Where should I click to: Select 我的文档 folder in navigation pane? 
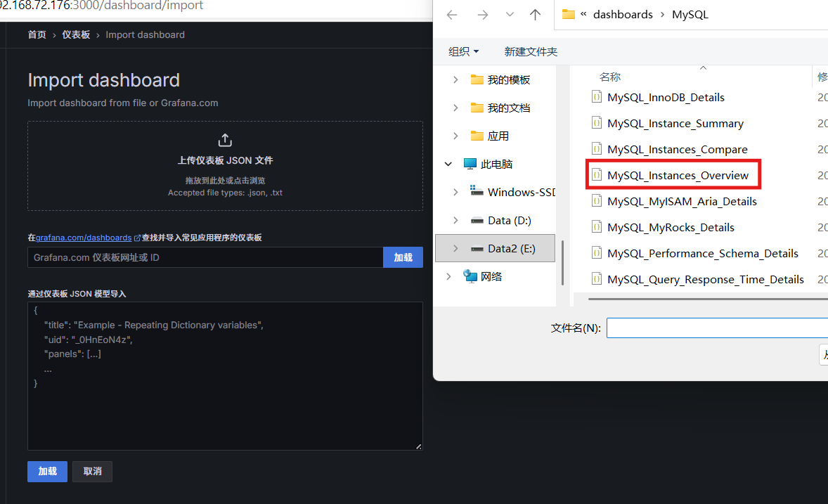click(x=500, y=108)
